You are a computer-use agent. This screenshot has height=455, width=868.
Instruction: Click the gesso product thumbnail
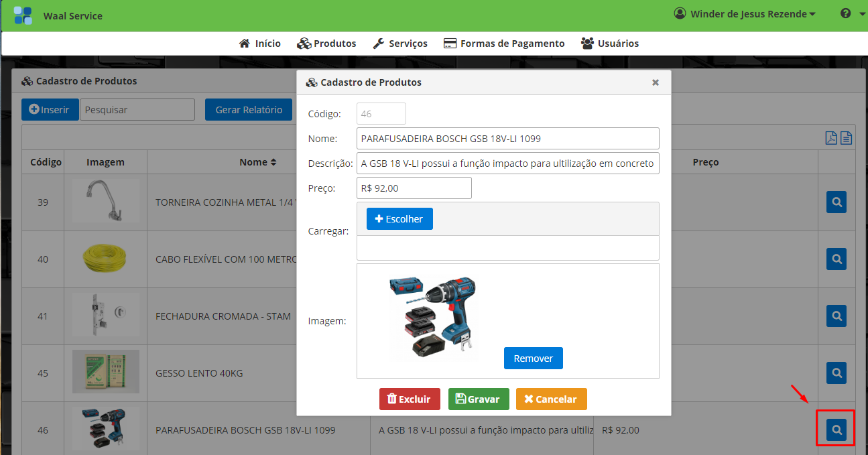[x=106, y=371]
